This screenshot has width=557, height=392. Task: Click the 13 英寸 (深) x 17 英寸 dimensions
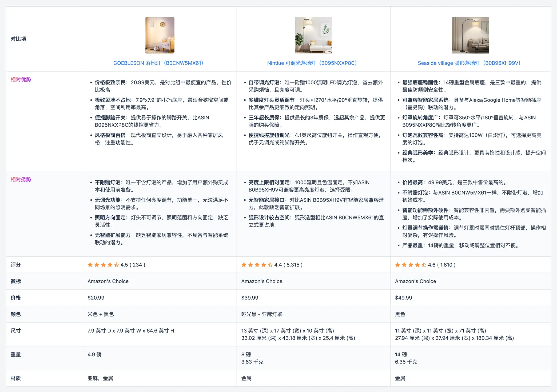288,331
